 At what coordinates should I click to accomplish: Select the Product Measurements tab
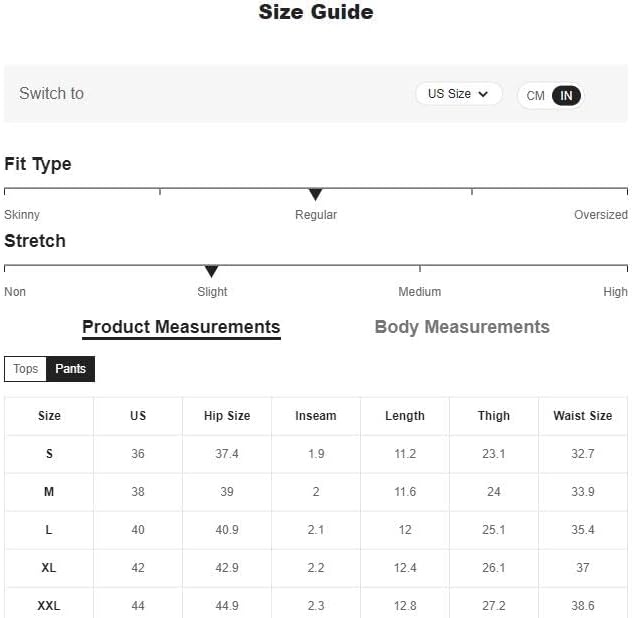tap(181, 327)
